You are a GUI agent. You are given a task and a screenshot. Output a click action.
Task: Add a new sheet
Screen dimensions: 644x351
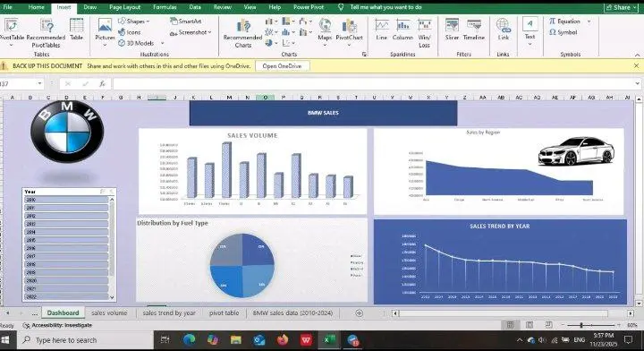click(x=359, y=313)
